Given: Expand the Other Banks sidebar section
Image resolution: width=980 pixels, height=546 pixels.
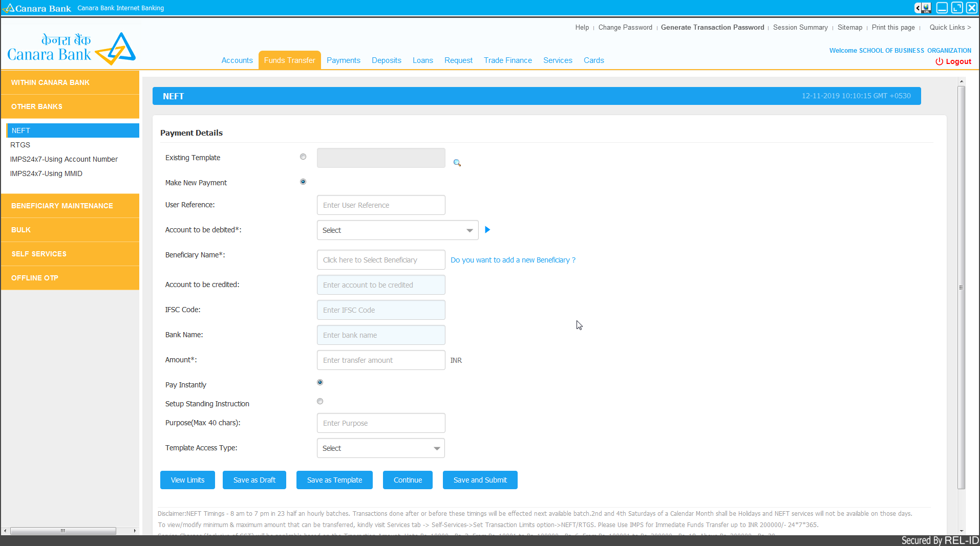Looking at the screenshot, I should point(70,106).
